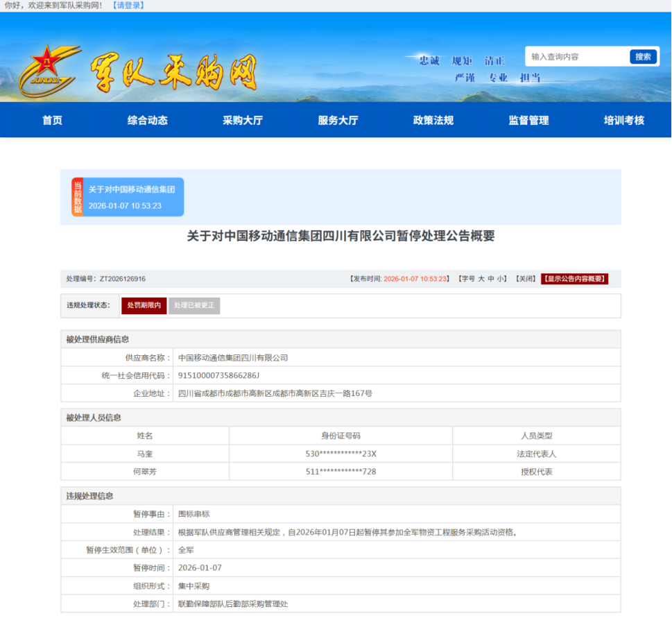Click the 授权代表 cell
Viewport: 672px width, 625px height.
(537, 472)
